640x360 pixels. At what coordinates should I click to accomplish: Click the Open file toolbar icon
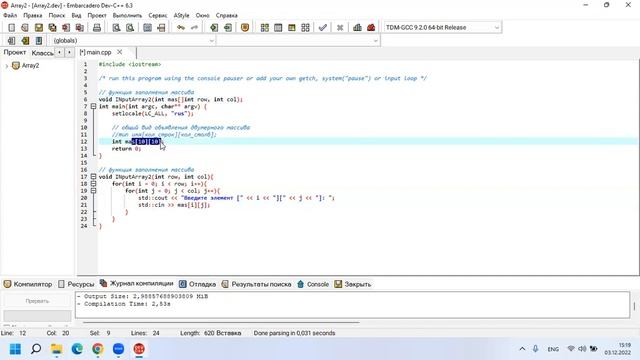(x=25, y=27)
